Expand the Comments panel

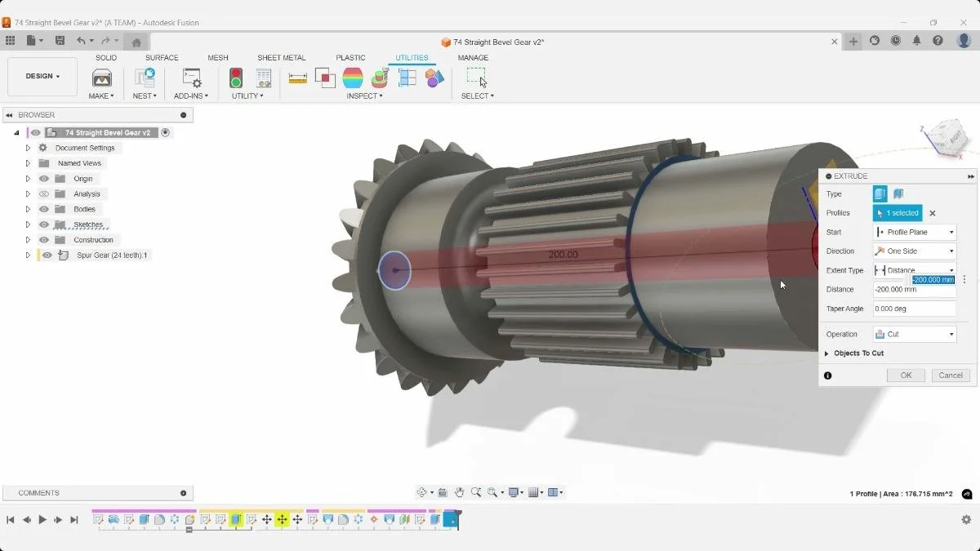click(183, 493)
